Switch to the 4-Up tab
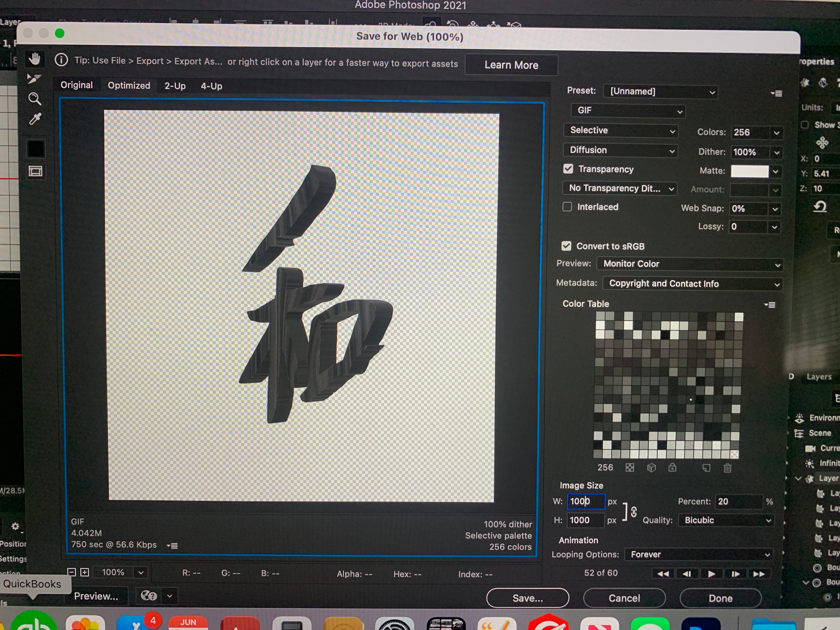 tap(211, 86)
